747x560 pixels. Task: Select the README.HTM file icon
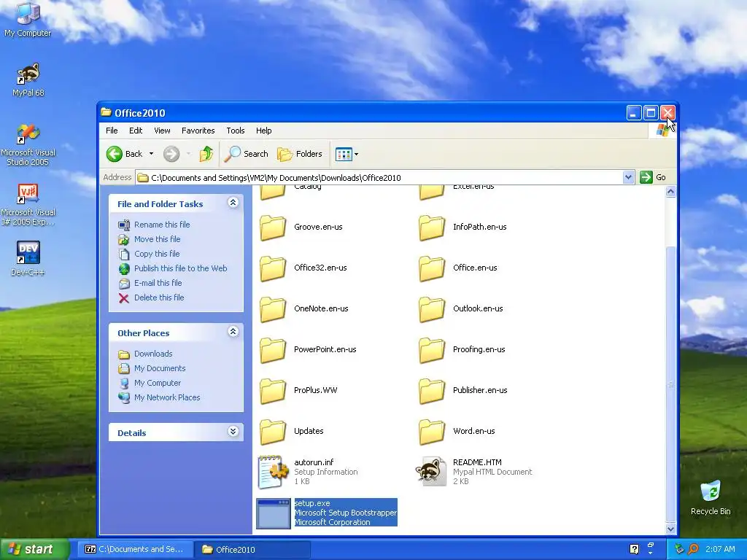coord(430,472)
